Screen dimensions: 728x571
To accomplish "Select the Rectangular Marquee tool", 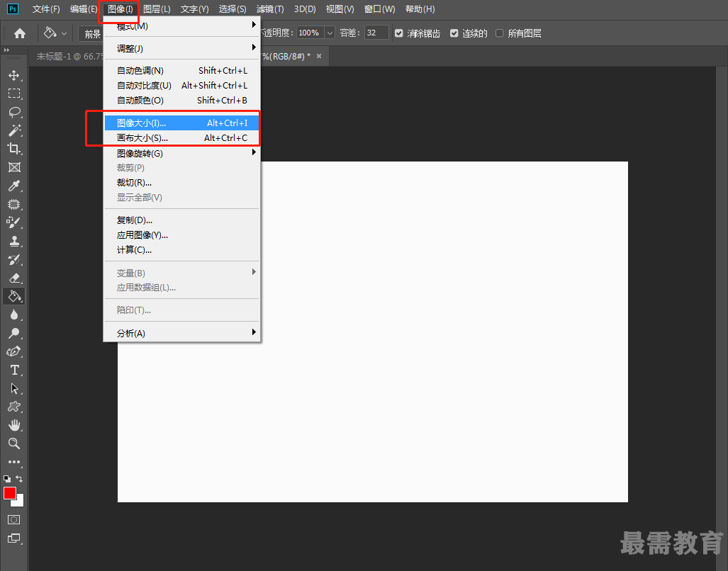I will coord(14,94).
